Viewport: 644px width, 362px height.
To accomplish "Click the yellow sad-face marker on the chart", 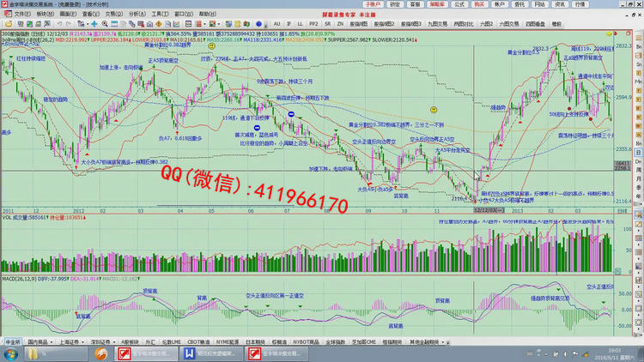I will (x=434, y=110).
